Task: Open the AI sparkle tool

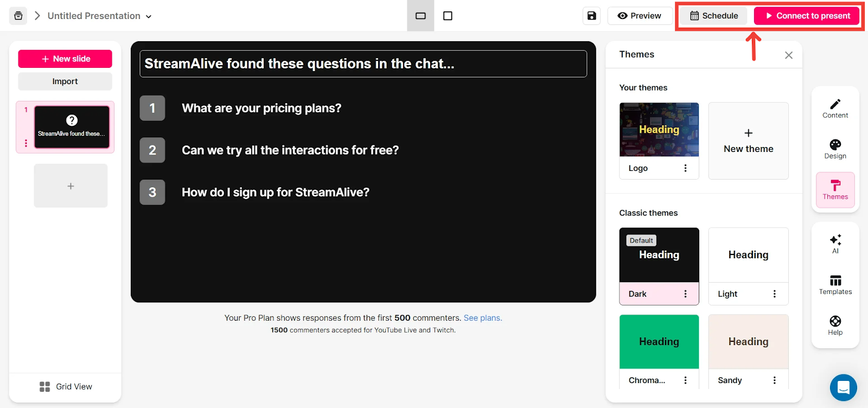Action: click(x=835, y=240)
